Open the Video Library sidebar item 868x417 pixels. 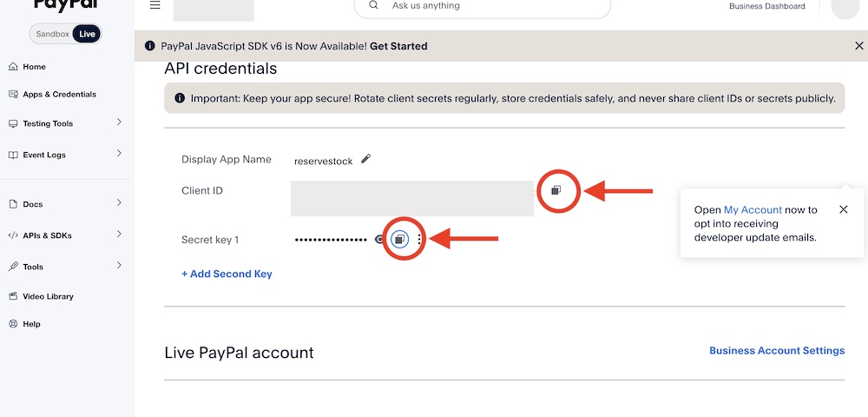(x=48, y=296)
